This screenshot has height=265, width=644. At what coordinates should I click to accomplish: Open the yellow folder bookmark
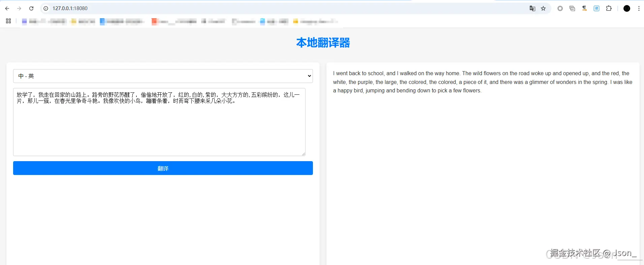[x=83, y=22]
